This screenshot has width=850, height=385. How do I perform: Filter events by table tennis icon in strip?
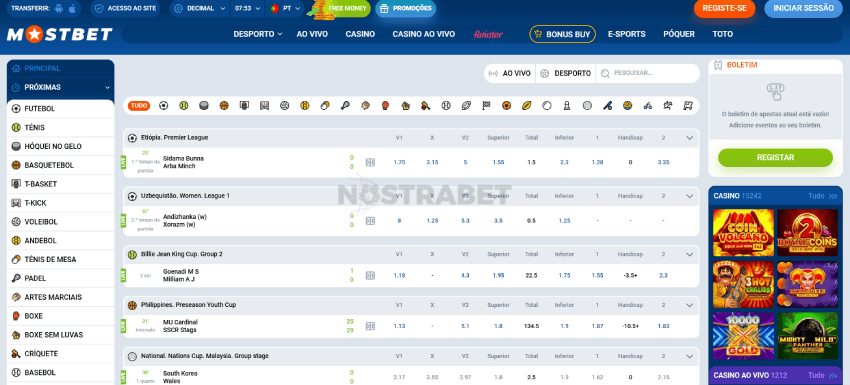[x=325, y=106]
